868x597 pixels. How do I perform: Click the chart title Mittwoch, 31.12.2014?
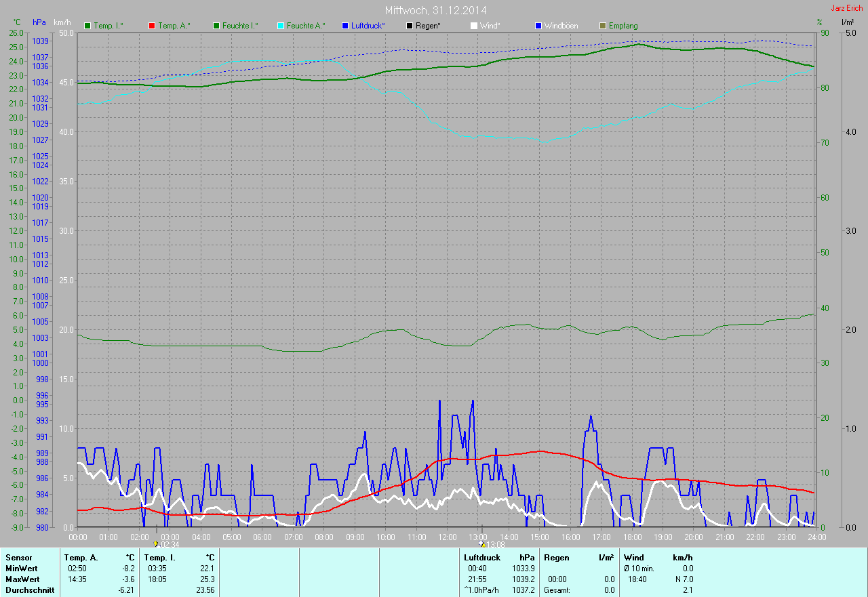point(435,10)
